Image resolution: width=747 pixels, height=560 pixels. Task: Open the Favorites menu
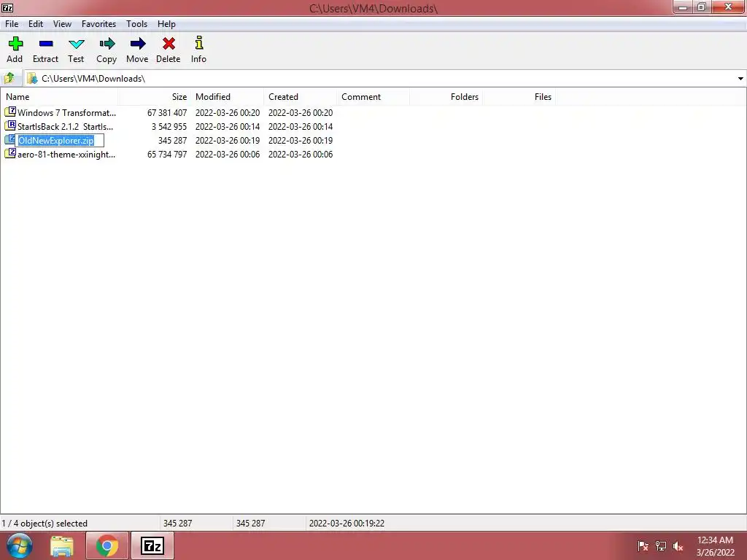[x=98, y=24]
